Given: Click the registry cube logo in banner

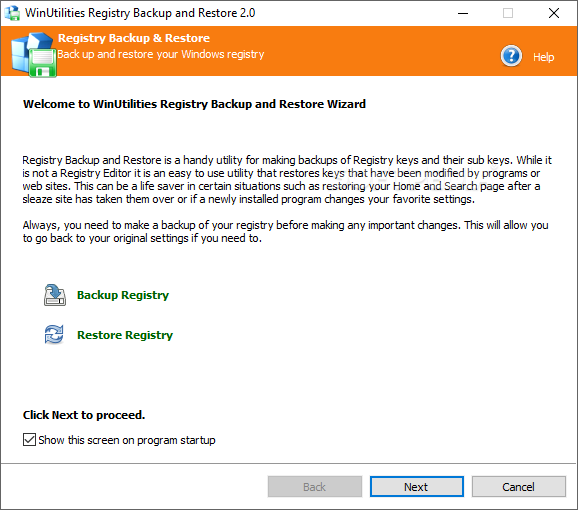Looking at the screenshot, I should (34, 55).
